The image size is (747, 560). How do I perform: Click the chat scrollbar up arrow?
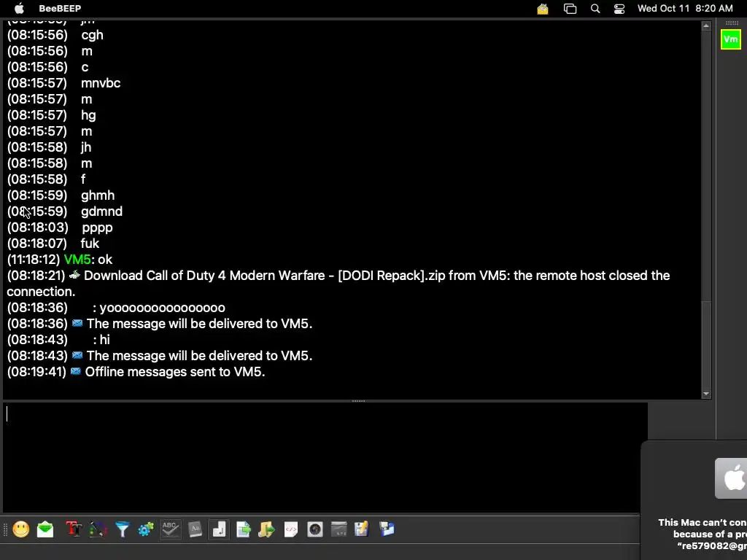[706, 26]
